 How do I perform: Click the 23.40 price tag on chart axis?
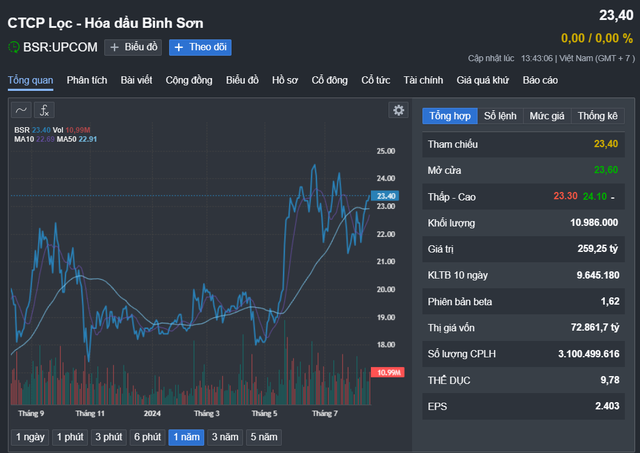coord(385,196)
